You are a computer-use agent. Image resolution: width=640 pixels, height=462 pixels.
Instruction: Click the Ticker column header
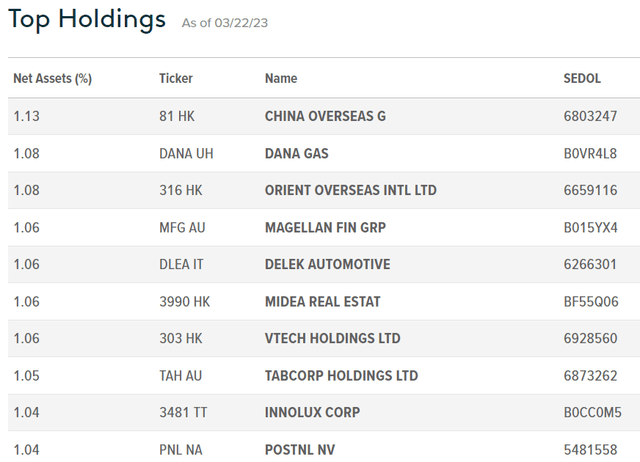176,78
